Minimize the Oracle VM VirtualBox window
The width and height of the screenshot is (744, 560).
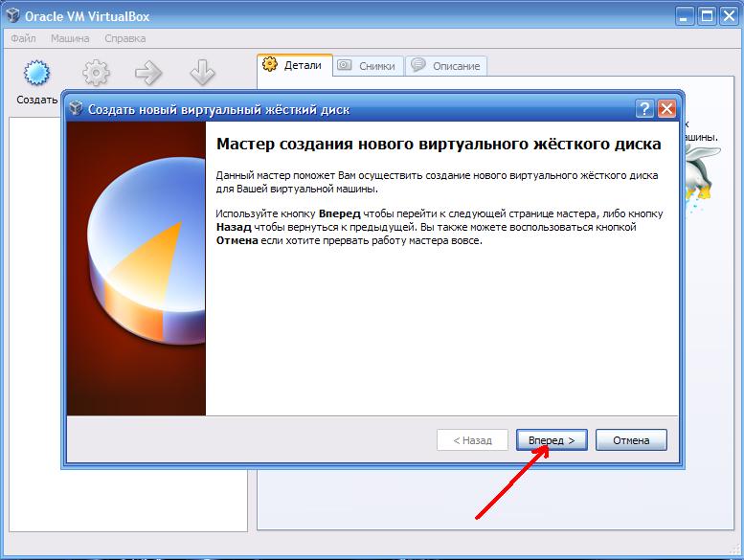coord(684,16)
